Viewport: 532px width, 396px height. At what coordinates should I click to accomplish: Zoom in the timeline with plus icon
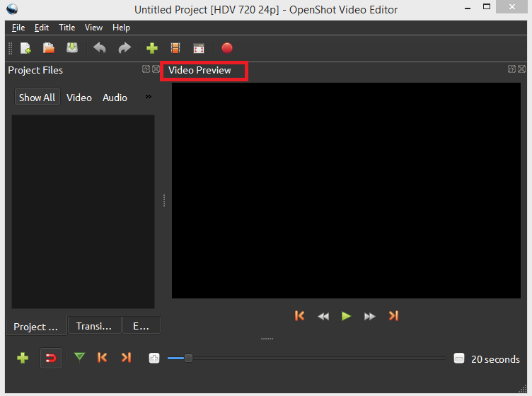pos(154,358)
